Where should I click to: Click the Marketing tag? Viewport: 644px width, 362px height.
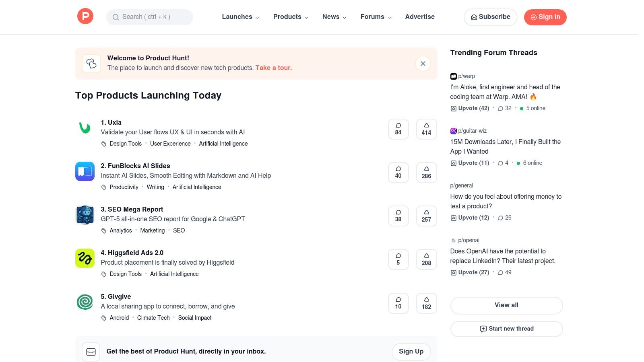[x=153, y=230]
